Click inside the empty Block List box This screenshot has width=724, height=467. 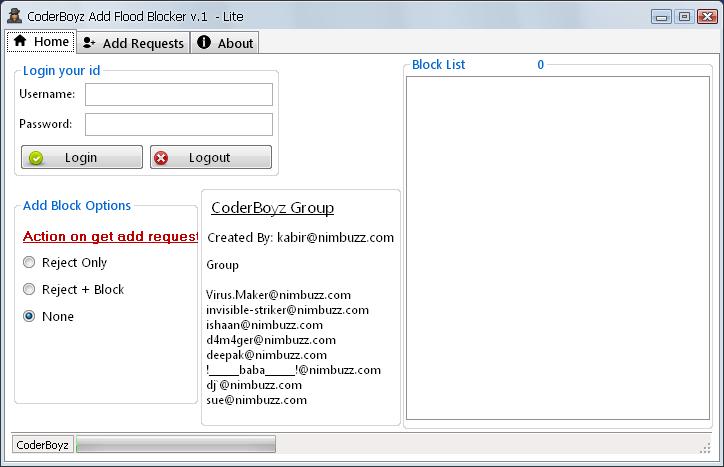[557, 250]
